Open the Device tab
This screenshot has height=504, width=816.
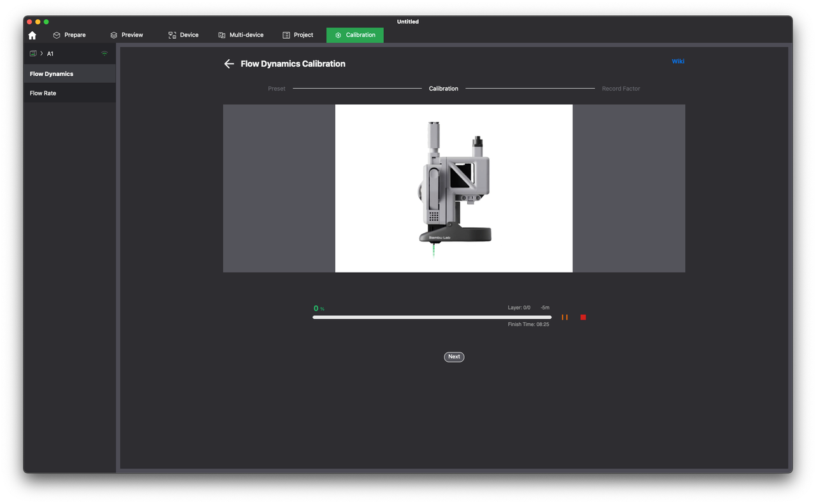(183, 35)
